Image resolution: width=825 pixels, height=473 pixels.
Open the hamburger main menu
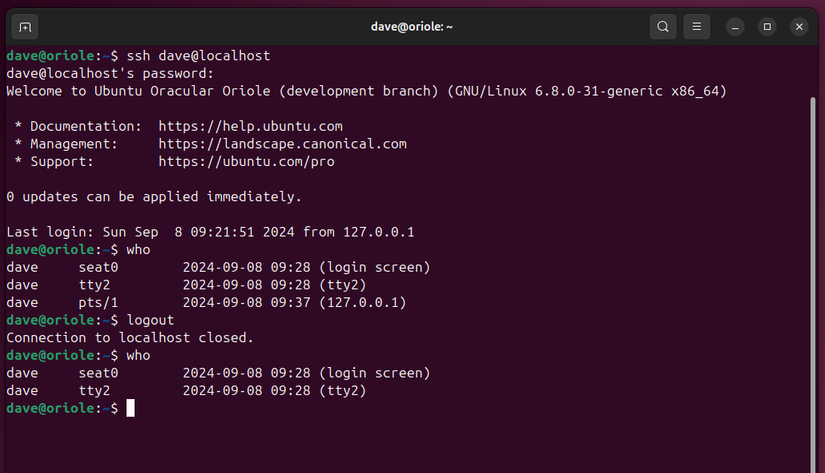[697, 26]
